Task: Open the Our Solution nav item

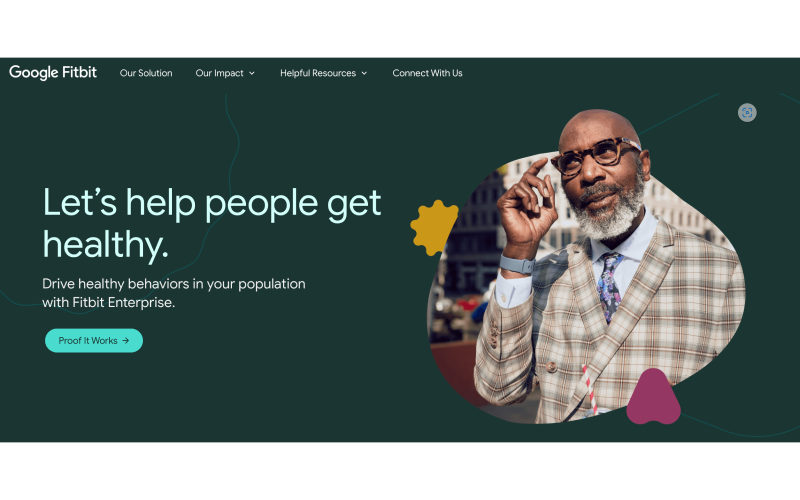Action: (146, 73)
